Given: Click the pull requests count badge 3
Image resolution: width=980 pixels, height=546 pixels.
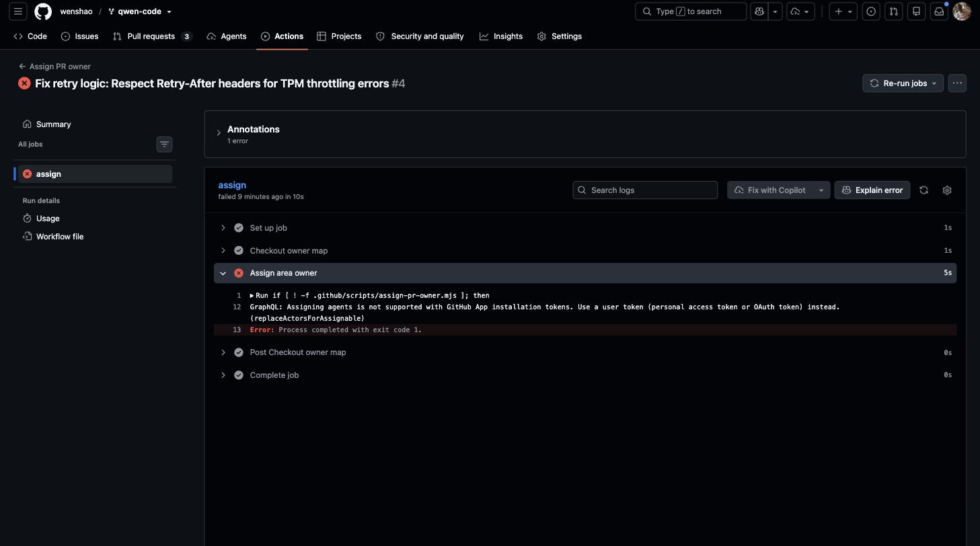Looking at the screenshot, I should coord(186,36).
